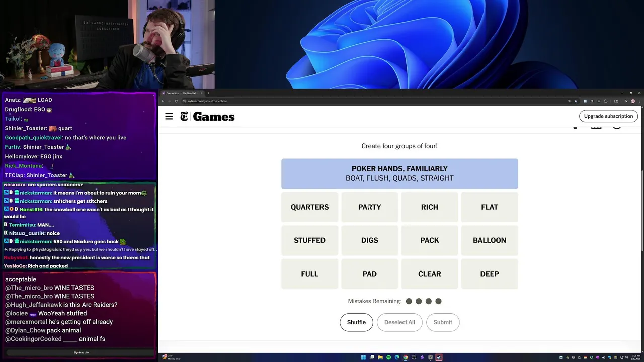The image size is (644, 362).
Task: Click the Upgrade subscription button
Action: coord(608,116)
